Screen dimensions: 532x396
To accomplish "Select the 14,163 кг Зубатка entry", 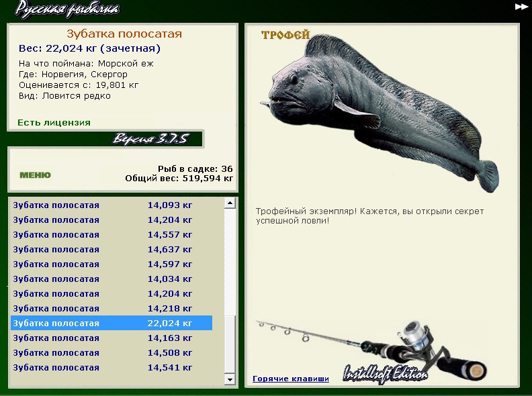I will pos(112,338).
